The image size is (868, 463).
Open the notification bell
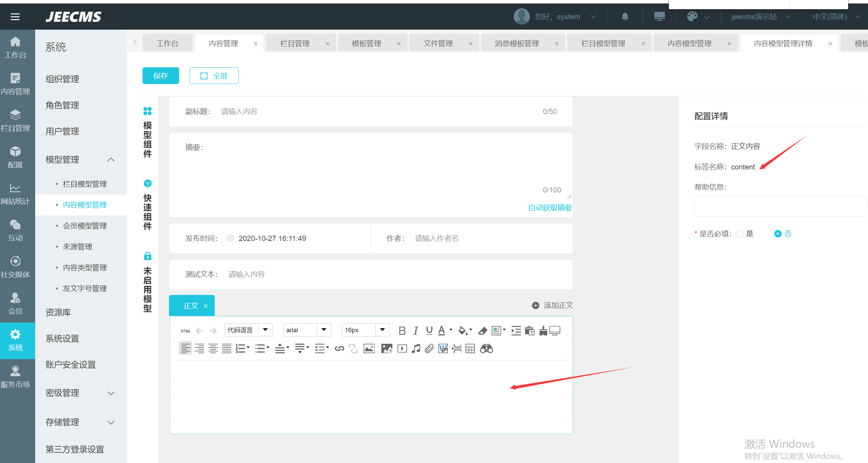point(625,16)
